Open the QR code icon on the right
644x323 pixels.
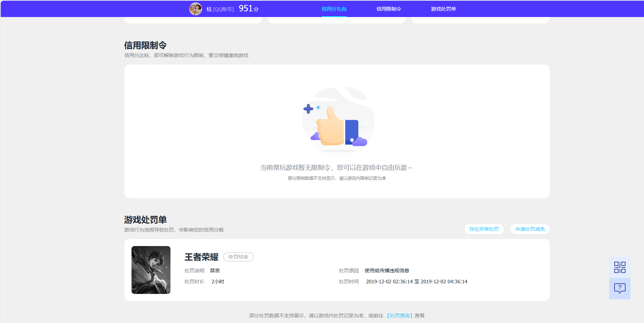click(x=620, y=267)
